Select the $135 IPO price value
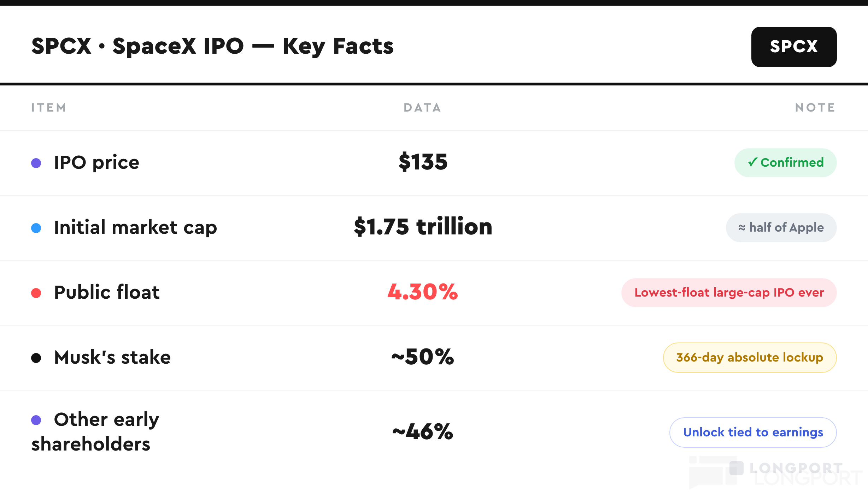This screenshot has height=495, width=868. (x=423, y=162)
